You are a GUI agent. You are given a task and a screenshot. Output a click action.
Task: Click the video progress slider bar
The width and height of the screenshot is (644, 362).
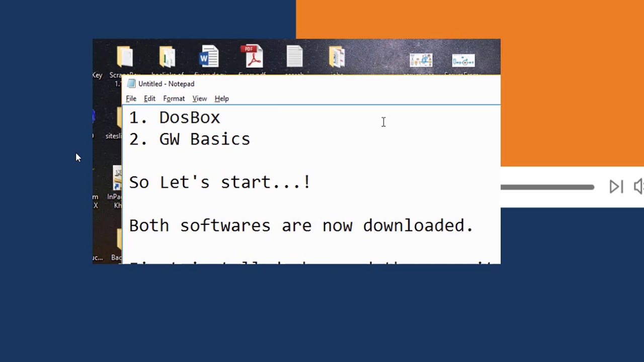coord(547,187)
